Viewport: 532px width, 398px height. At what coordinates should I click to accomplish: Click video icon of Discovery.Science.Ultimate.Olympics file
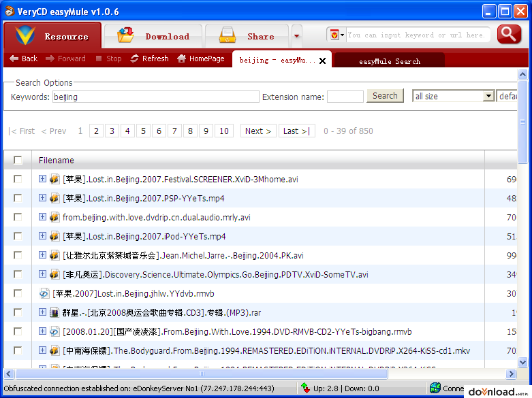(54, 274)
